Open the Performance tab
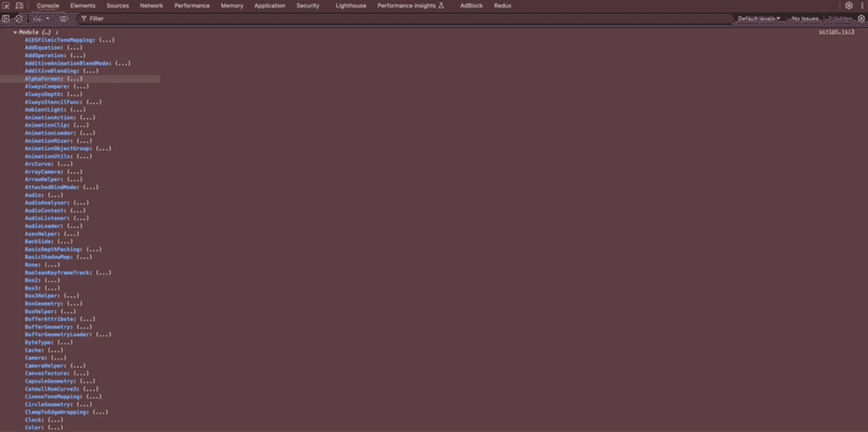This screenshot has width=868, height=432. (x=192, y=5)
